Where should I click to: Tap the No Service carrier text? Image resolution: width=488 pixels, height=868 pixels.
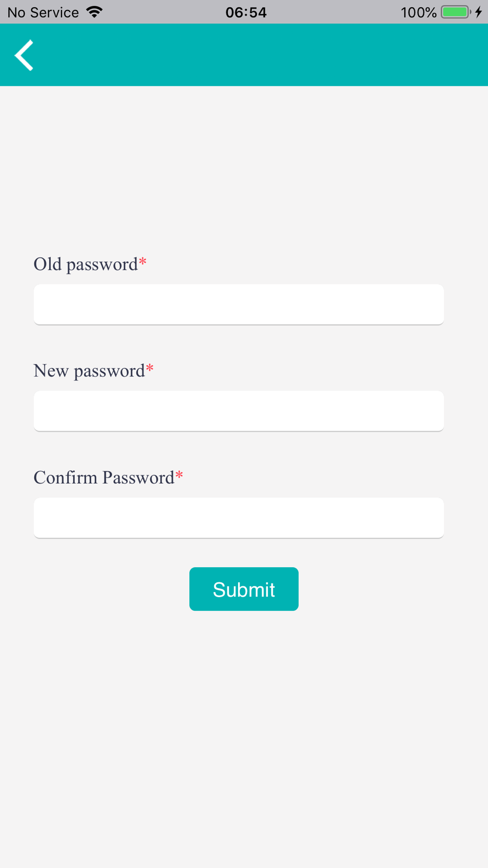pyautogui.click(x=43, y=12)
